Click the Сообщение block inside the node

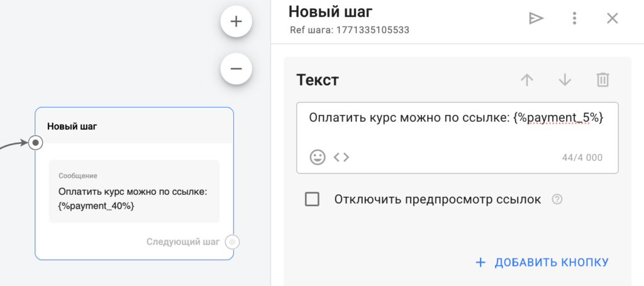click(x=134, y=191)
